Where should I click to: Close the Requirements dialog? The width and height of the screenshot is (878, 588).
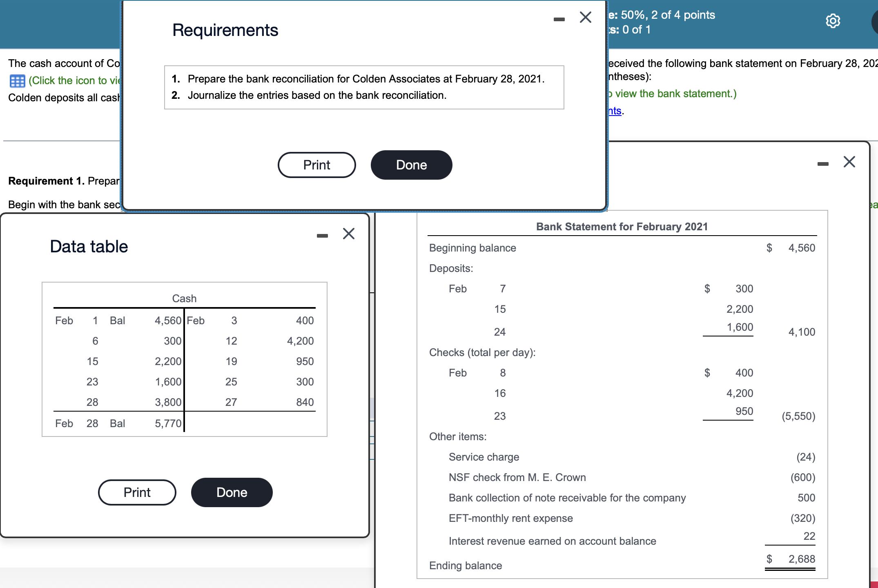click(585, 17)
